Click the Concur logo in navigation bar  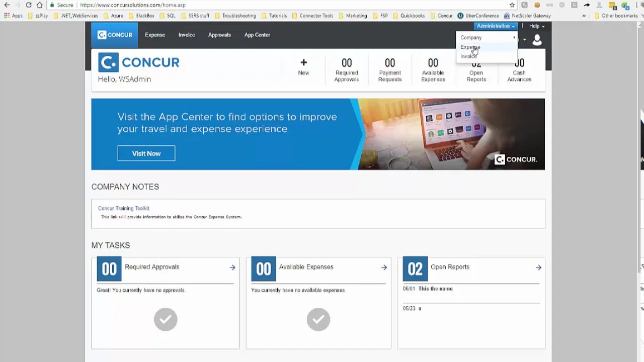tap(115, 35)
